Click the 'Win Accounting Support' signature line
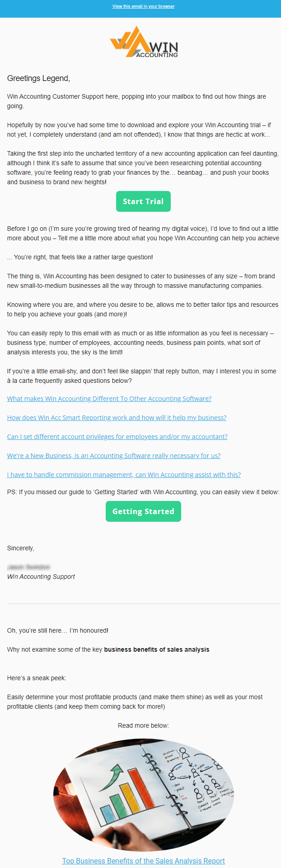Screen dimensions: 281x868 (41, 577)
